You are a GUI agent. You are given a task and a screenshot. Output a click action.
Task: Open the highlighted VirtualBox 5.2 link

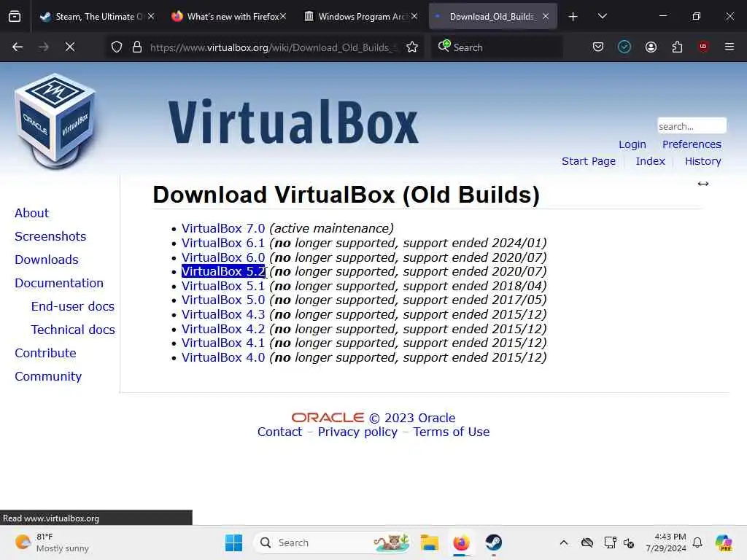click(x=223, y=271)
